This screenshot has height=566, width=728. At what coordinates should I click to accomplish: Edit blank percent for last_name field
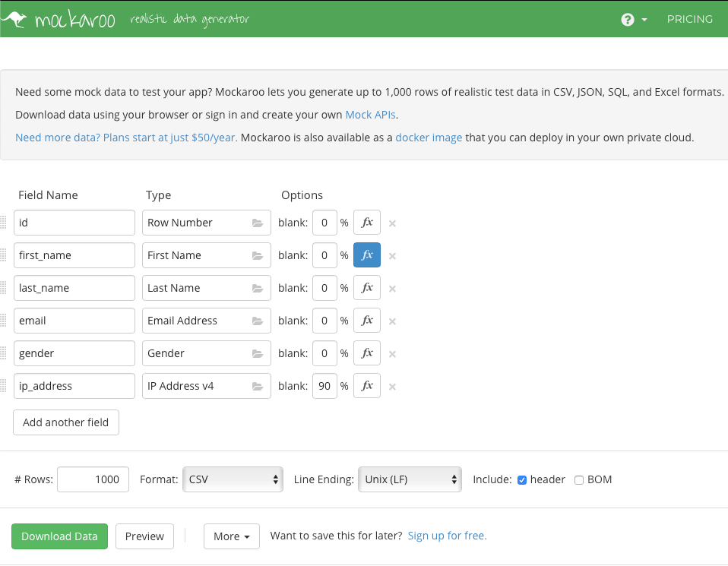tap(324, 288)
